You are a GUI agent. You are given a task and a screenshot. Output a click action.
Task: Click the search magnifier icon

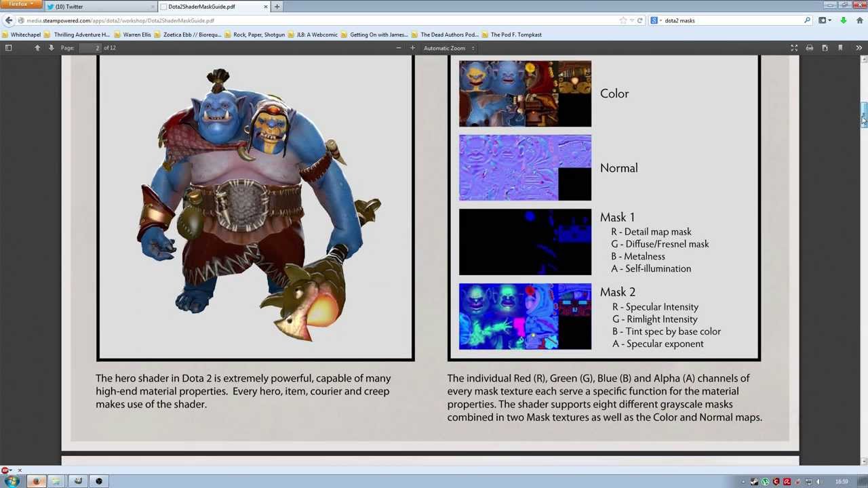pyautogui.click(x=807, y=20)
